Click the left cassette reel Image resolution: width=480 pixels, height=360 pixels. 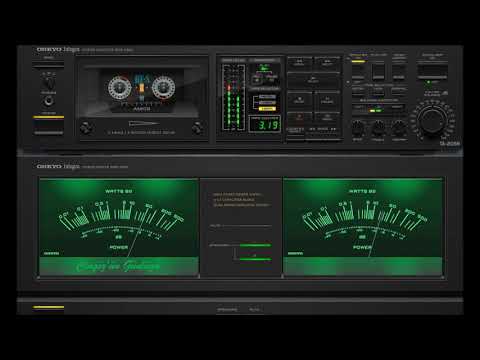119,87
